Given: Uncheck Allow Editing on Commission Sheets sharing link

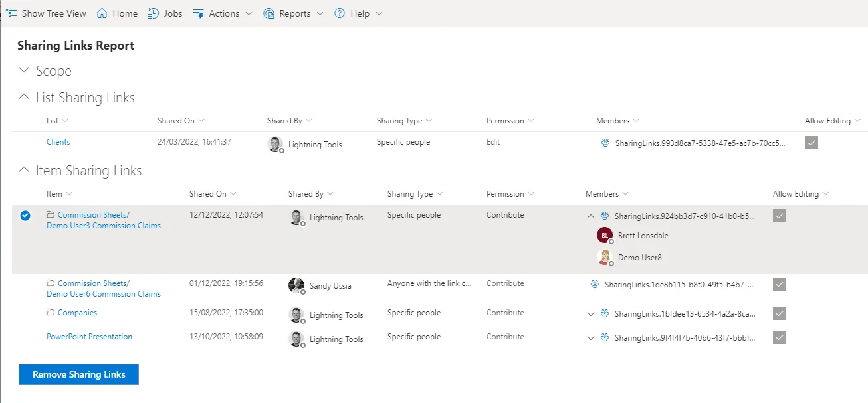Looking at the screenshot, I should click(779, 216).
